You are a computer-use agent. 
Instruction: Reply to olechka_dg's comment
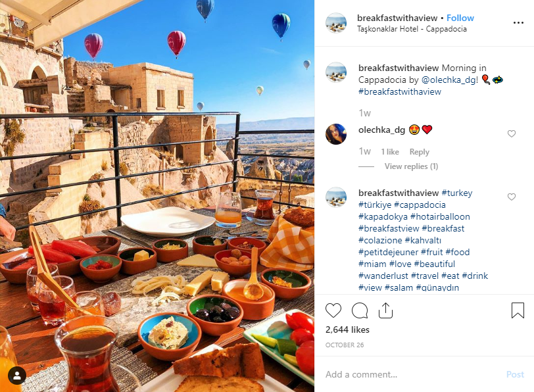coord(419,152)
